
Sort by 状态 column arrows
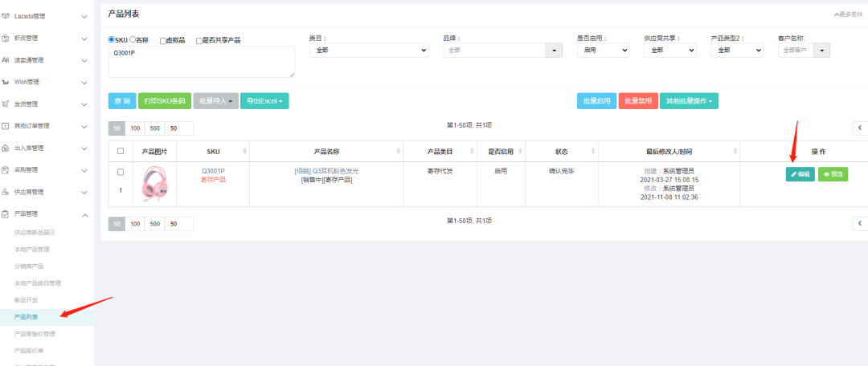point(593,152)
